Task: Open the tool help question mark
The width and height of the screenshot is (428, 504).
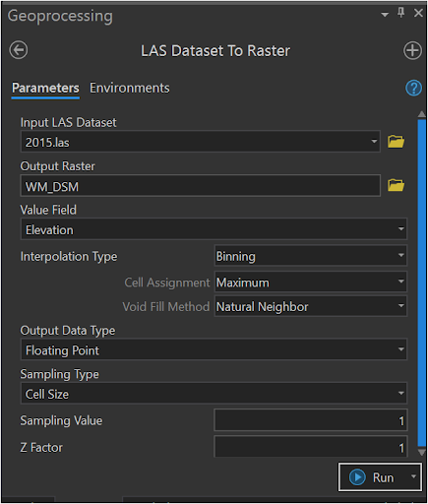Action: [x=413, y=88]
